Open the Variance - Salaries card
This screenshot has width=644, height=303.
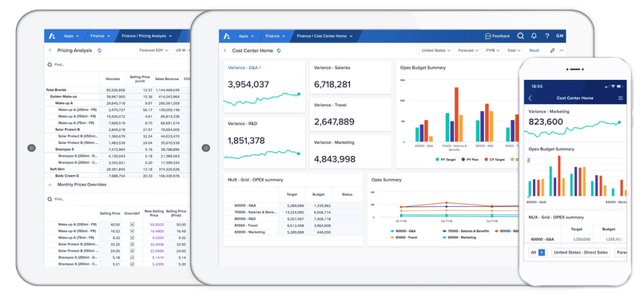tap(350, 78)
